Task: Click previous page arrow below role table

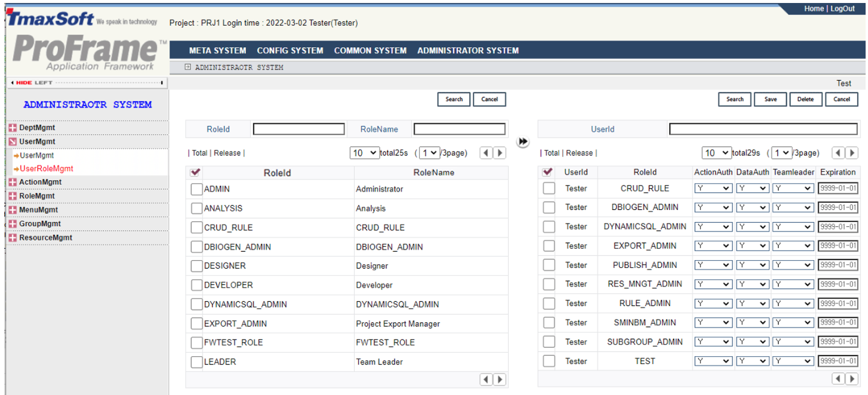Action: click(x=486, y=379)
